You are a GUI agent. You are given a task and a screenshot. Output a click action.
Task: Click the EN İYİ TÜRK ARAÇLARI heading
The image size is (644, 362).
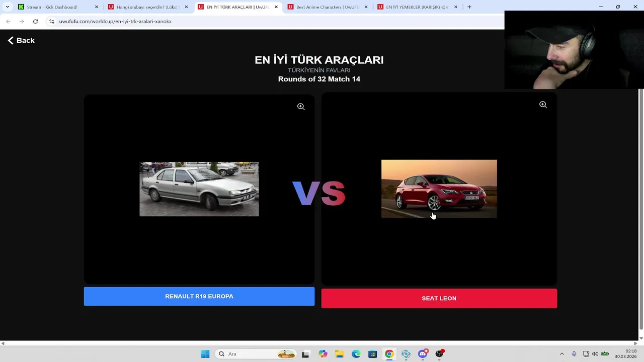[x=319, y=60]
